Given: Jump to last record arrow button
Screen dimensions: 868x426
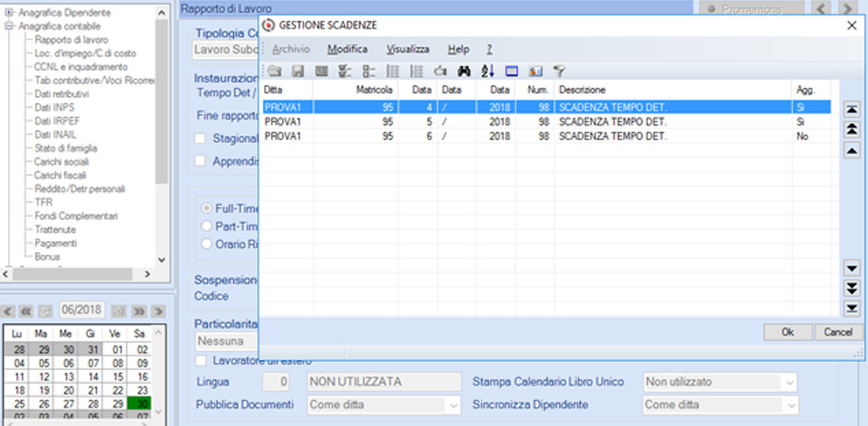Looking at the screenshot, I should pos(852,309).
